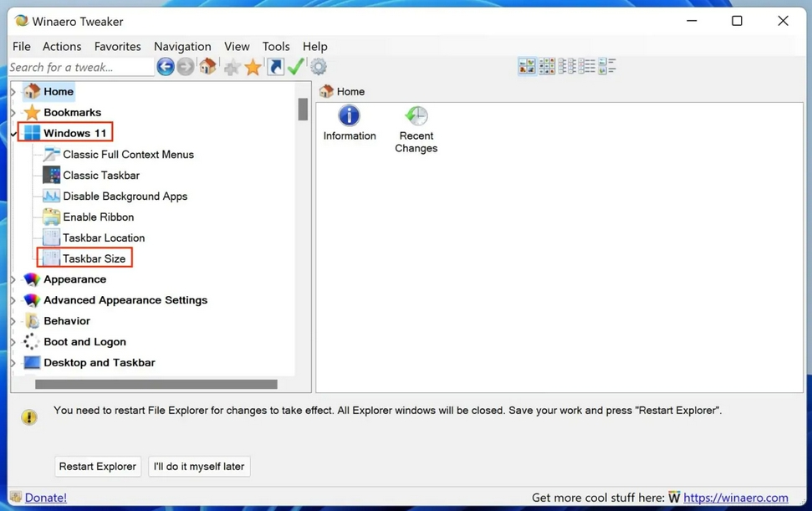Screen dimensions: 812x511
Task: Open the File menu
Action: pos(21,46)
